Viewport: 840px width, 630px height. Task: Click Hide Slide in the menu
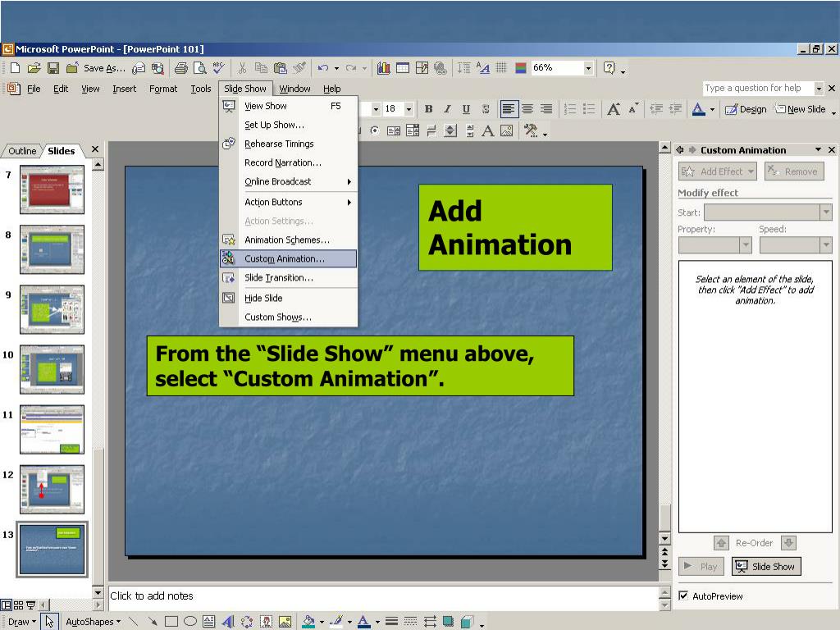pos(289,298)
